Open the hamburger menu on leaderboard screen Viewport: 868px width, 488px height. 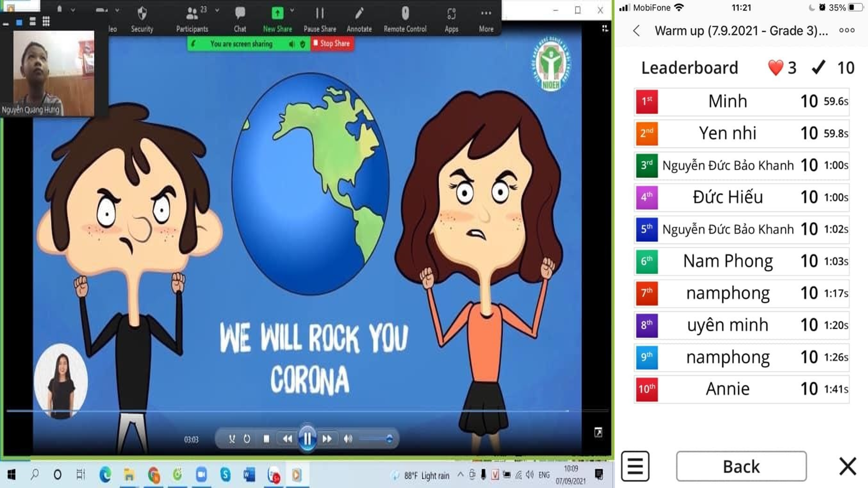tap(635, 466)
